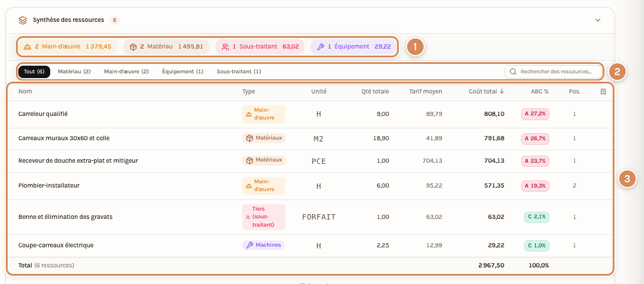
Task: Click the A 27,2% ABC badge
Action: 535,114
